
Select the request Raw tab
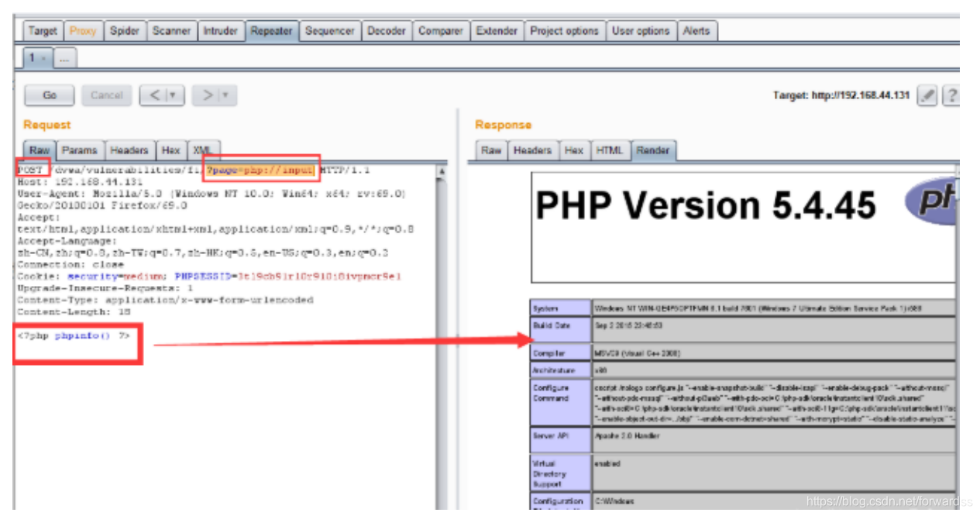click(x=40, y=150)
